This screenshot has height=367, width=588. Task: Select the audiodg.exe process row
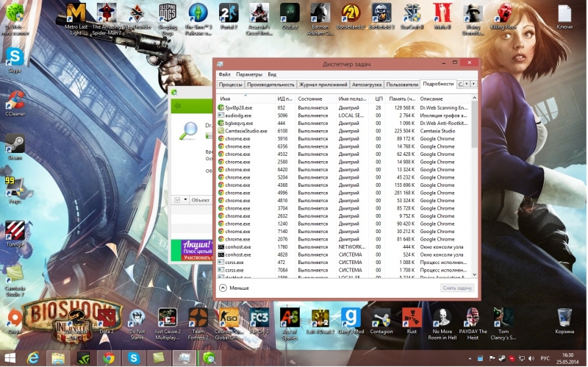[x=343, y=115]
